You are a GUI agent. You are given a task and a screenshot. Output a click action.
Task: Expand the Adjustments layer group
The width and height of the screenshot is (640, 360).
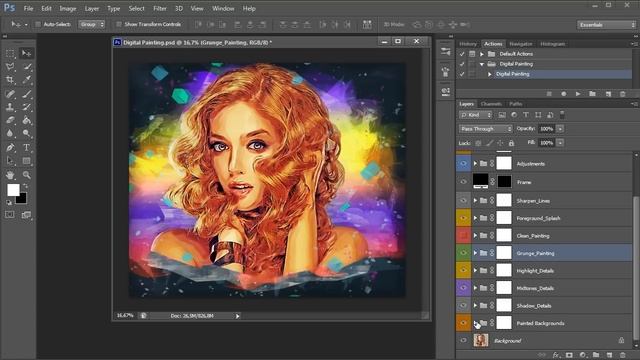coord(475,164)
